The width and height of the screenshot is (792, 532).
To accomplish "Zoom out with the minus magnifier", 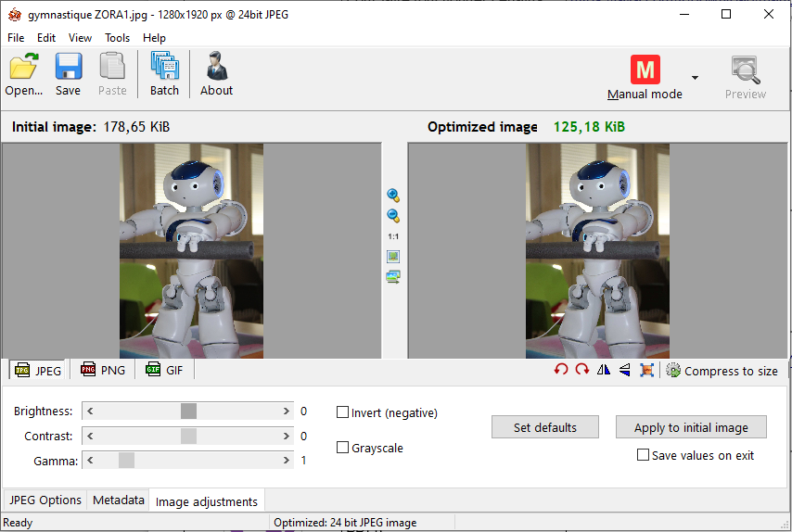I will coord(393,216).
